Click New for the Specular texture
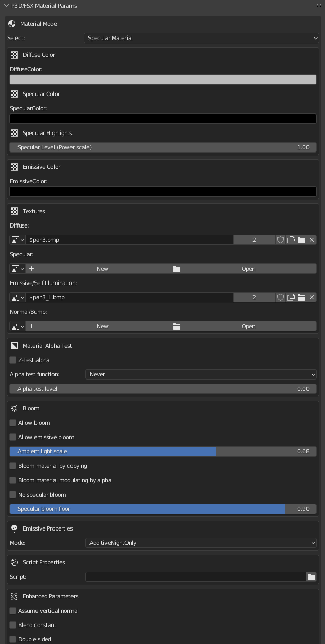The width and height of the screenshot is (325, 644). click(x=98, y=269)
